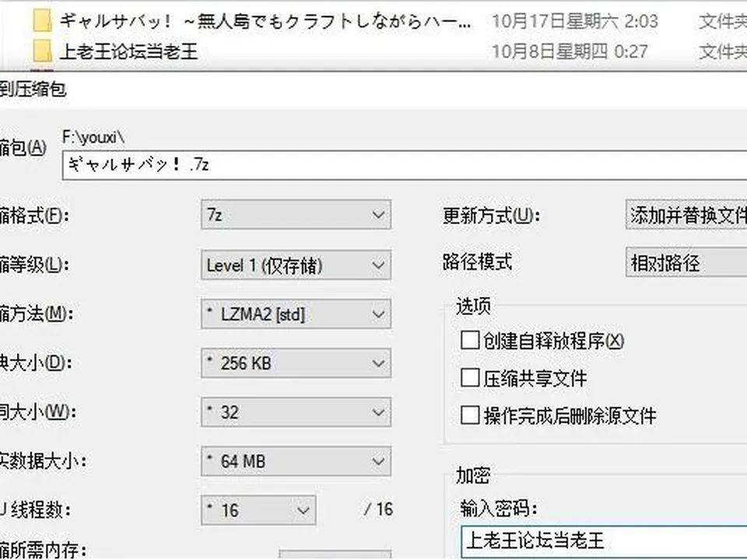This screenshot has height=560, width=747.
Task: Click password field containing 上老王论坛当老王
Action: tap(604, 541)
